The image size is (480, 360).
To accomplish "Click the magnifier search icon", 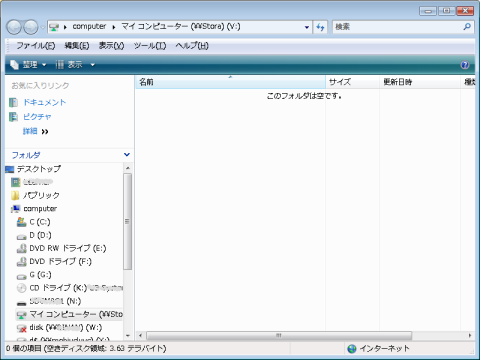I will click(467, 27).
